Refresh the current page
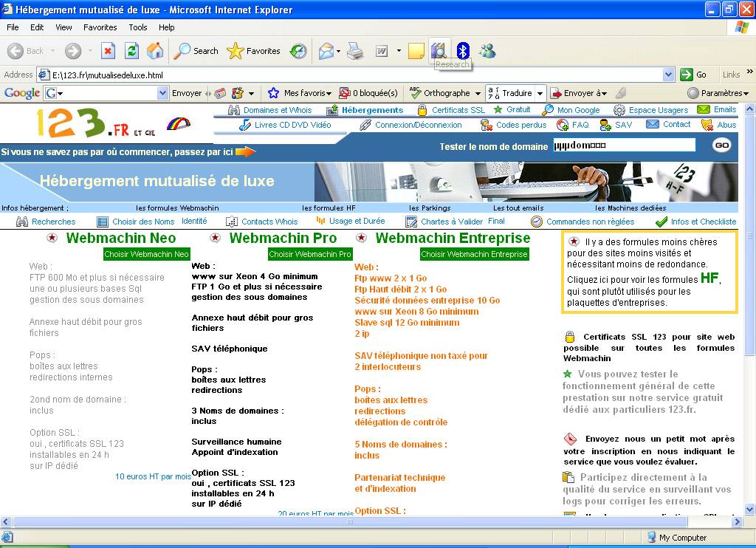This screenshot has height=548, width=756. (131, 51)
